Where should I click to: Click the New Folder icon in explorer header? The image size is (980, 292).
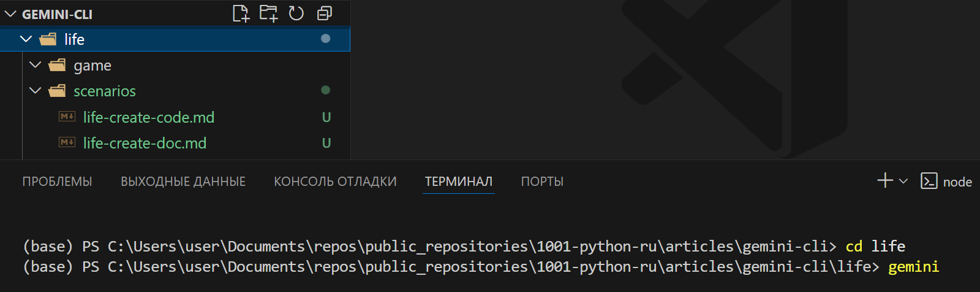click(268, 13)
